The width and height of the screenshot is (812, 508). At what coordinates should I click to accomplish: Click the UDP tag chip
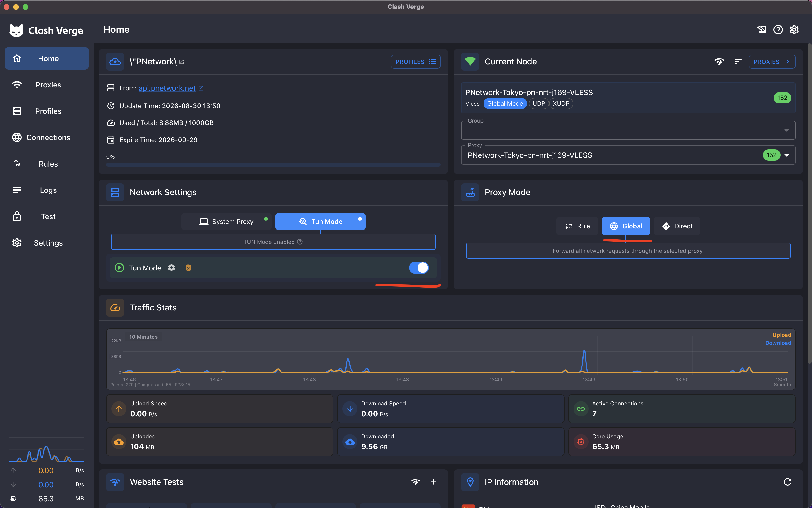[539, 103]
